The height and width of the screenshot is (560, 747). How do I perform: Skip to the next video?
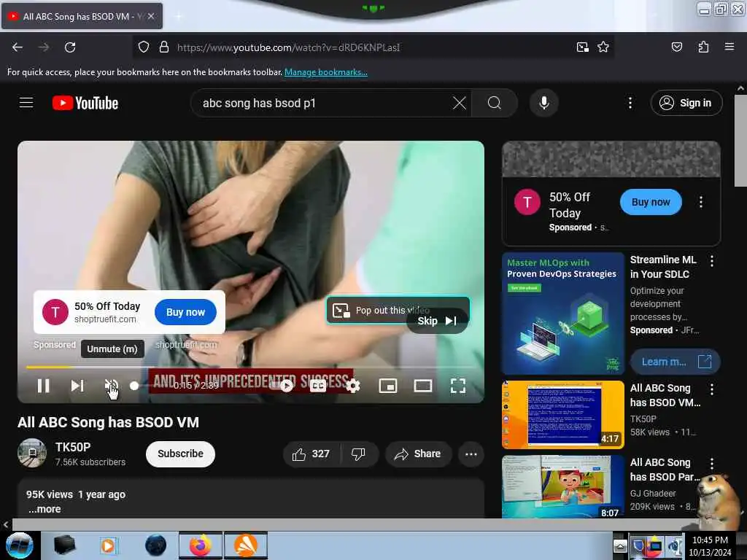77,386
